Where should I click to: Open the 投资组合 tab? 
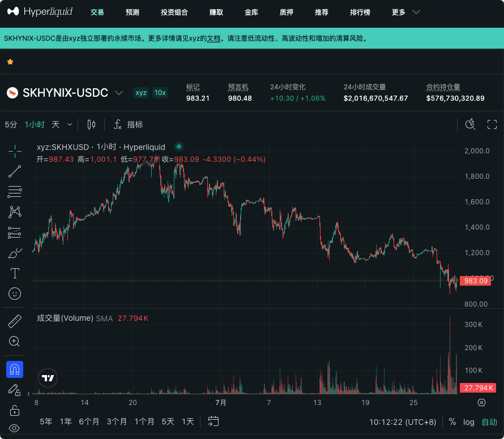click(174, 12)
